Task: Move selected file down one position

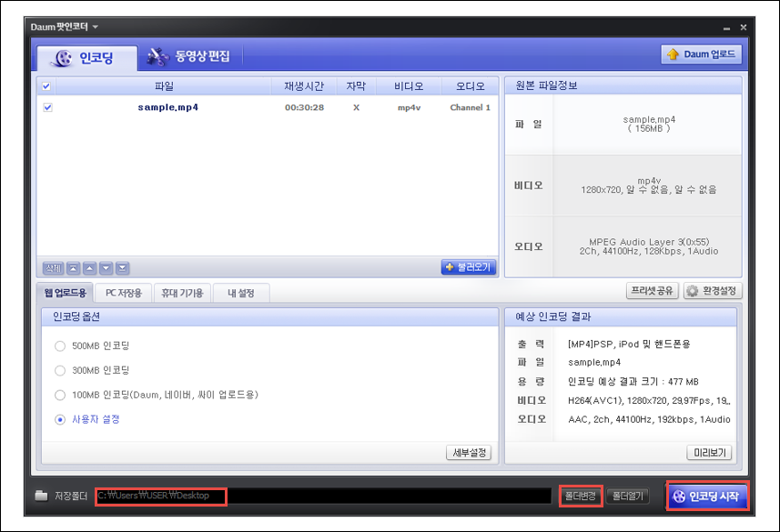Action: [x=106, y=268]
